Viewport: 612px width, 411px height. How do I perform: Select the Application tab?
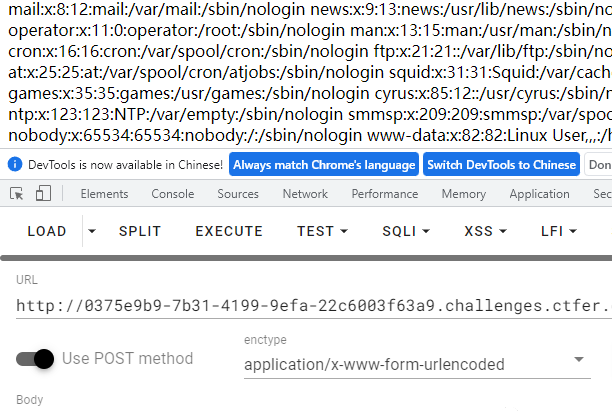click(539, 194)
